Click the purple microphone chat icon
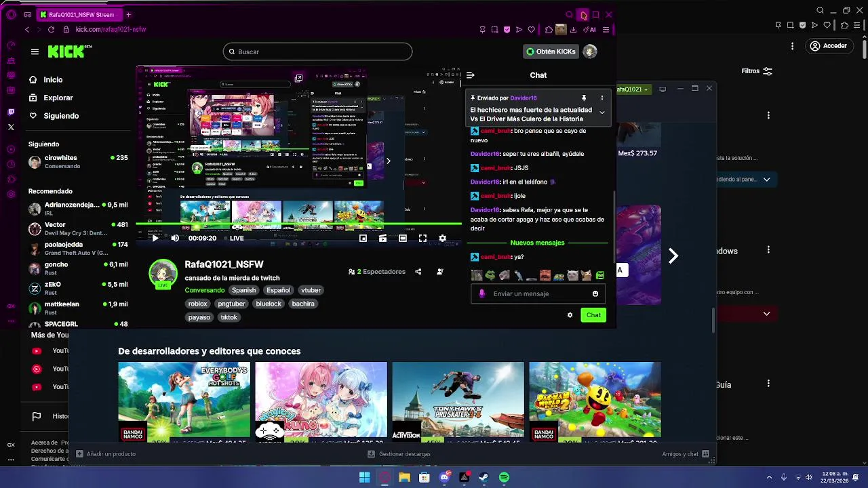Image resolution: width=868 pixels, height=488 pixels. tap(482, 293)
